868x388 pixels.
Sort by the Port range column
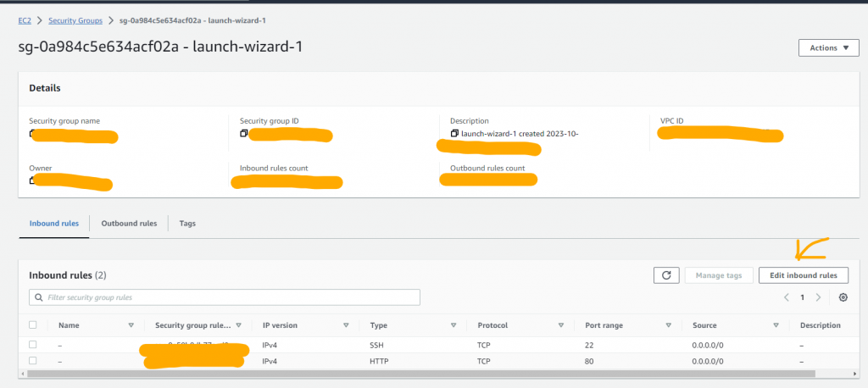click(x=668, y=325)
